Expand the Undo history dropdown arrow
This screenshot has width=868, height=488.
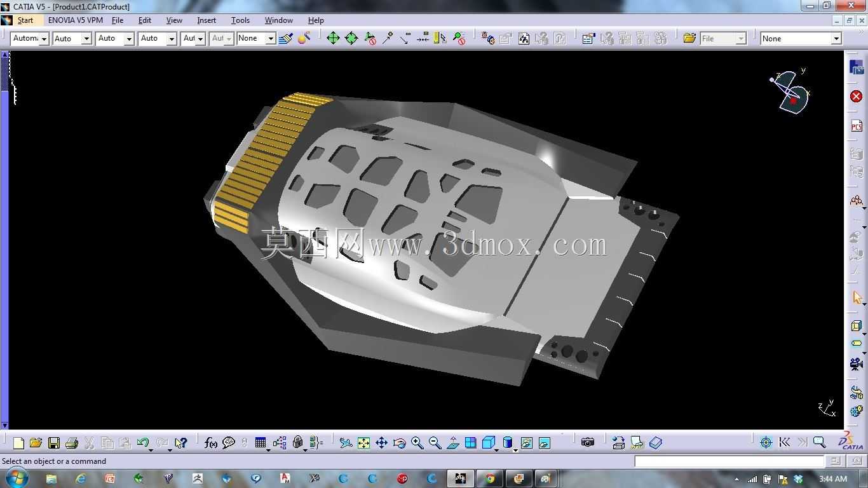point(151,449)
